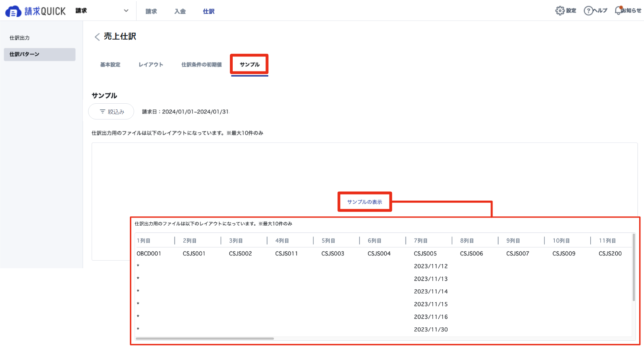
Task: Click the 8列目 column header
Action: 467,241
